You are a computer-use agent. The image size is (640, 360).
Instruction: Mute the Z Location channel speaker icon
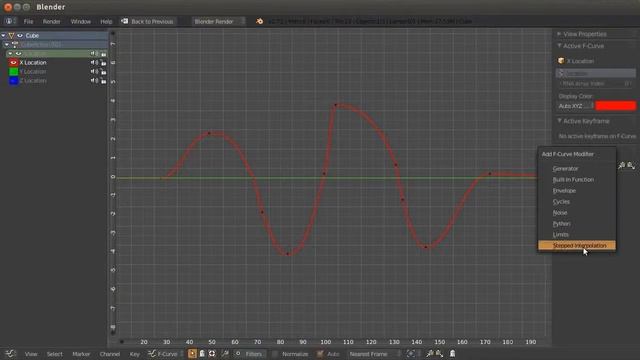(x=94, y=80)
